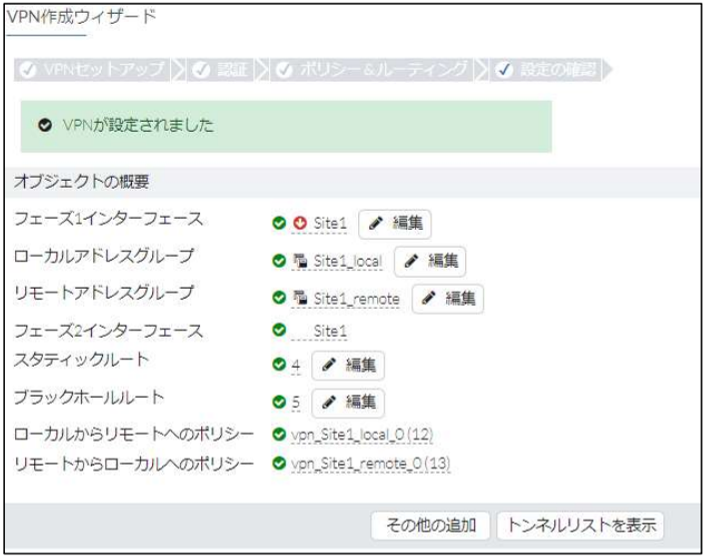Click pencil icon on Site1_remote 編集 button
The height and width of the screenshot is (558, 705).
click(x=428, y=298)
